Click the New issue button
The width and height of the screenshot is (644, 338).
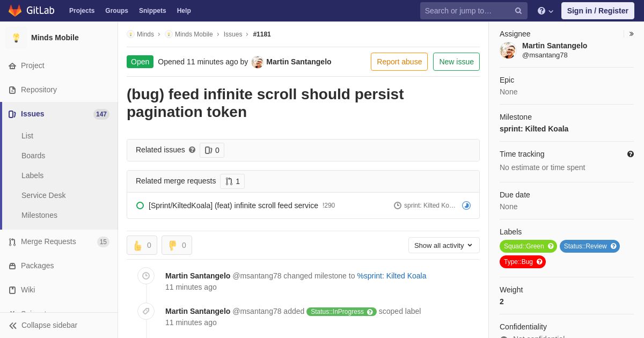coord(456,62)
